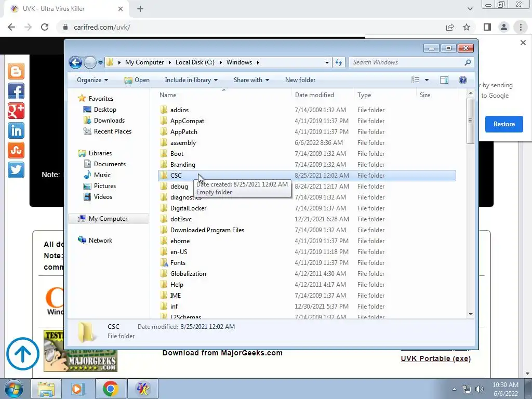
Task: Select Downloads under Favorites
Action: pyautogui.click(x=109, y=121)
